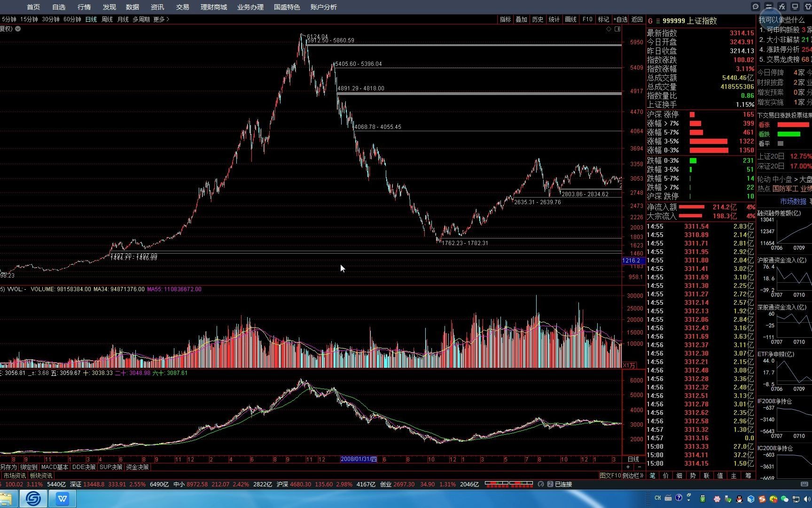812x508 pixels.
Task: Open the 账户分析 menu
Action: pyautogui.click(x=324, y=7)
